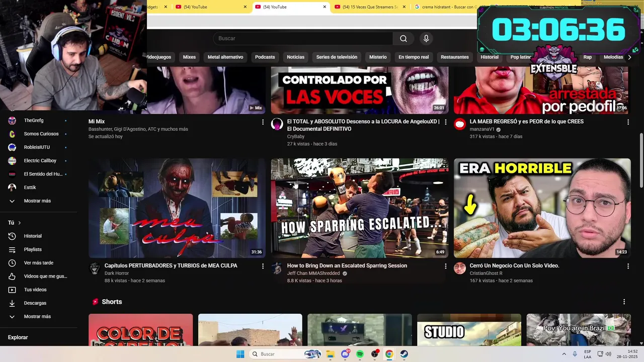Screen dimensions: 644x362
Task: Open Historial in the sidebar
Action: (33, 236)
